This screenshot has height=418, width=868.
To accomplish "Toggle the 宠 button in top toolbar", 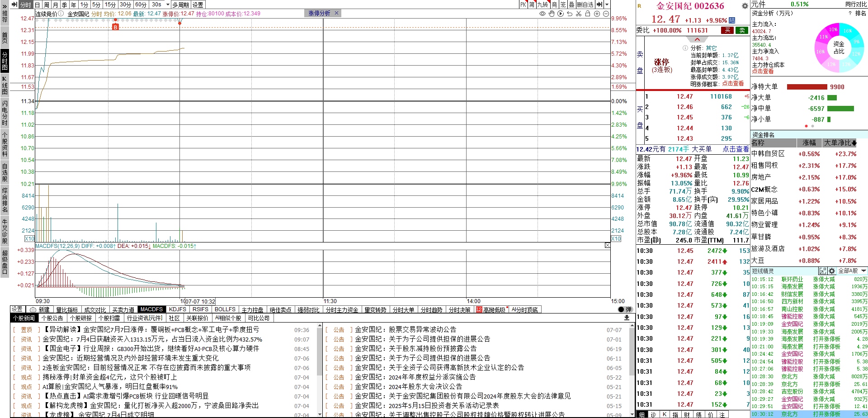I will (x=563, y=5).
